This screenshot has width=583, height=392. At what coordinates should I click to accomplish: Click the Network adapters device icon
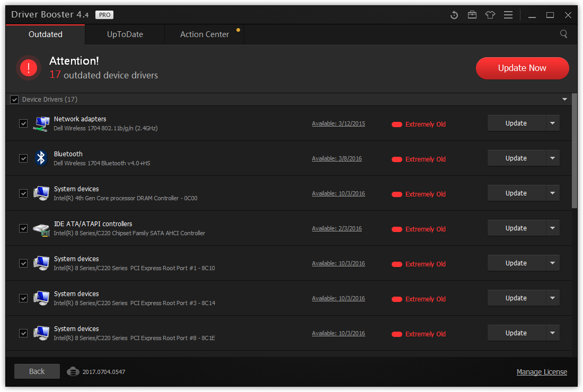[41, 123]
